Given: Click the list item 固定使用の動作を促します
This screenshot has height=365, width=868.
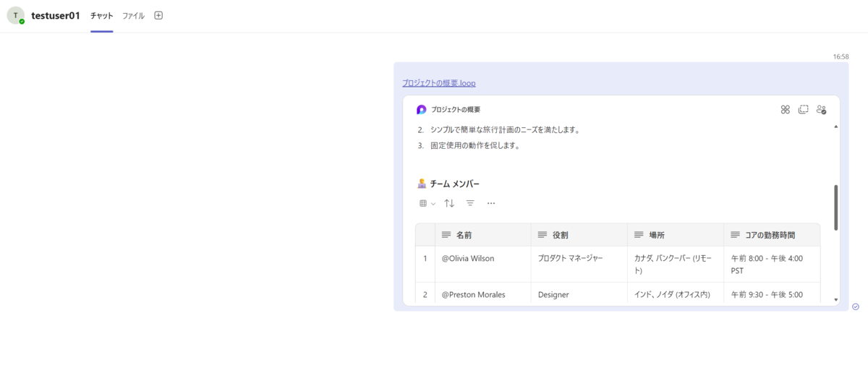Looking at the screenshot, I should click(x=475, y=145).
